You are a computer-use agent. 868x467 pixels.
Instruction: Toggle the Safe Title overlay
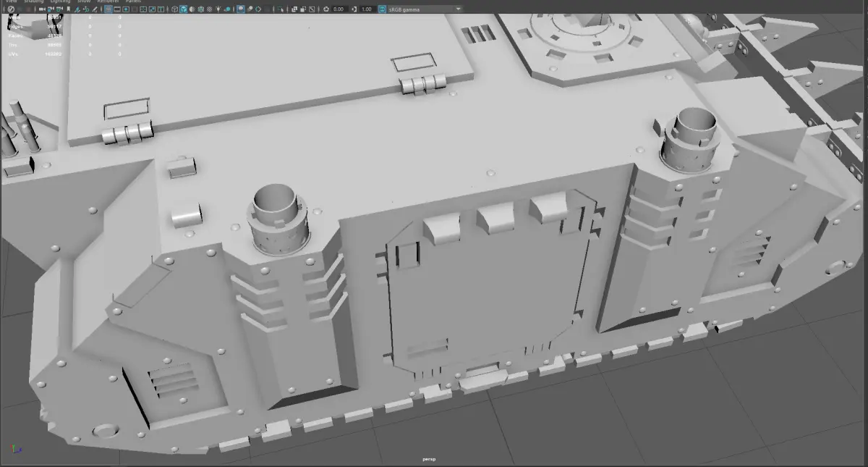coord(161,9)
